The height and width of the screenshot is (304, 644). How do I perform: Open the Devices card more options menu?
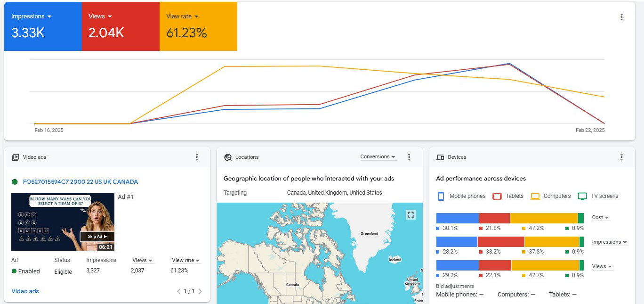click(x=621, y=157)
